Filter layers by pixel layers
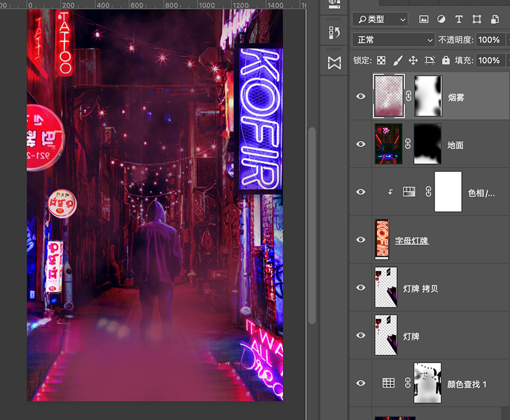The height and width of the screenshot is (420, 510). point(423,19)
